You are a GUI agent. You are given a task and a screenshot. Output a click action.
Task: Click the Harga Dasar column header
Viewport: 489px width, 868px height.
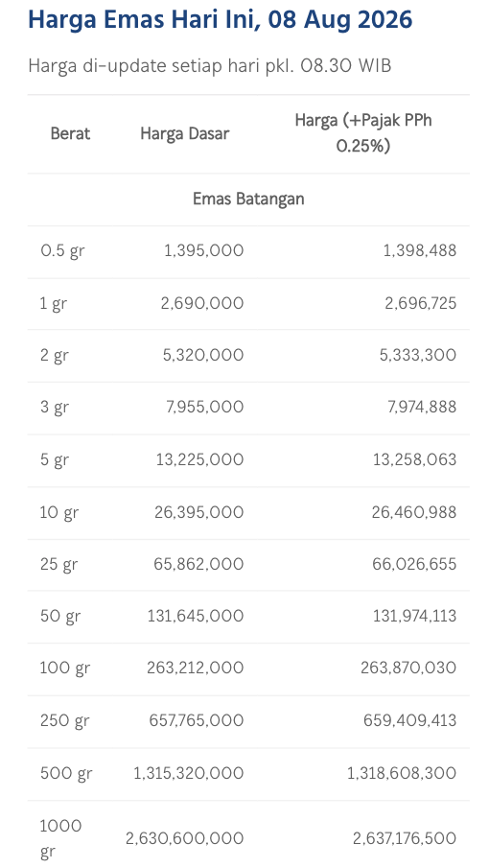click(x=185, y=133)
